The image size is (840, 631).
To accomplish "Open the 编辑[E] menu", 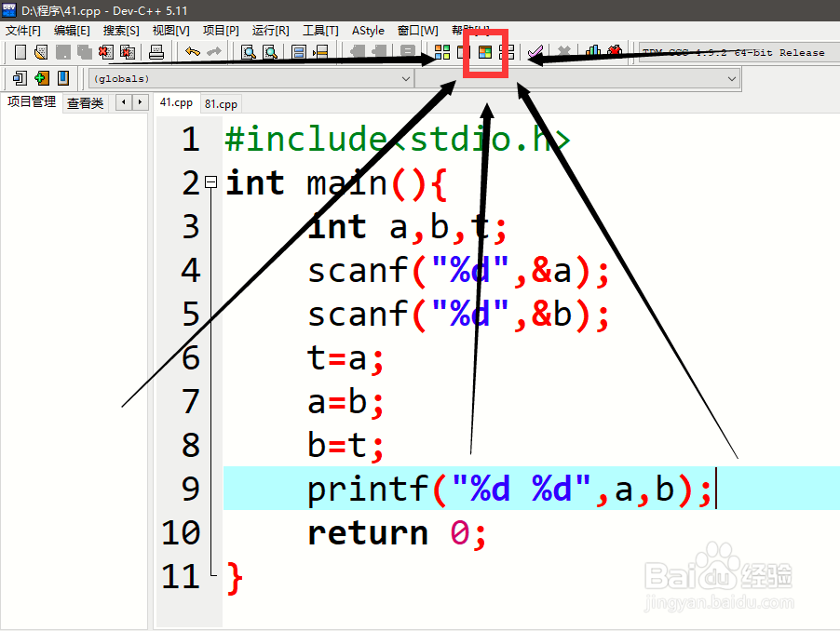I will coord(72,31).
